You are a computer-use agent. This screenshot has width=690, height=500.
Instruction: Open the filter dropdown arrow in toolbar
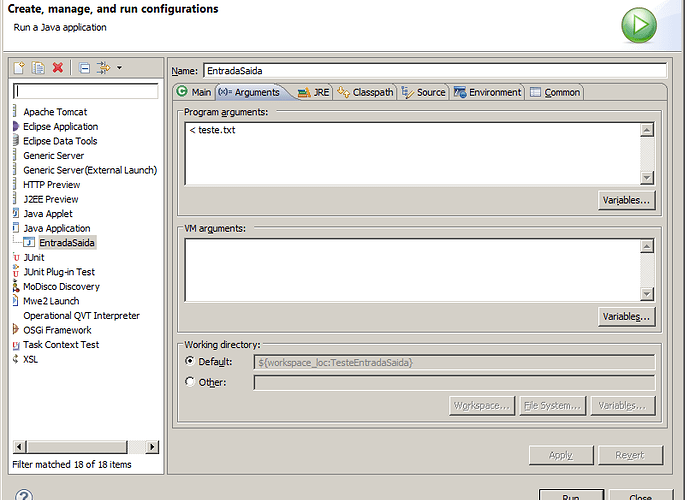coord(119,68)
